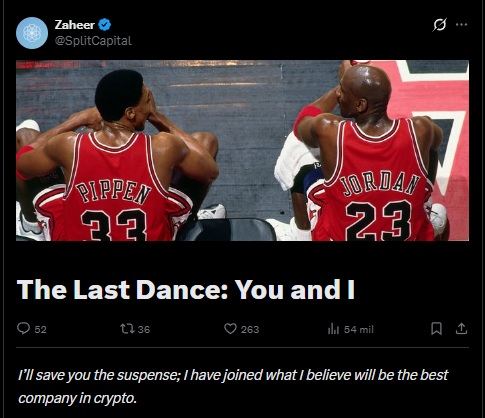Click the share upload-arrow icon
Screen dimensions: 485x418
click(461, 329)
